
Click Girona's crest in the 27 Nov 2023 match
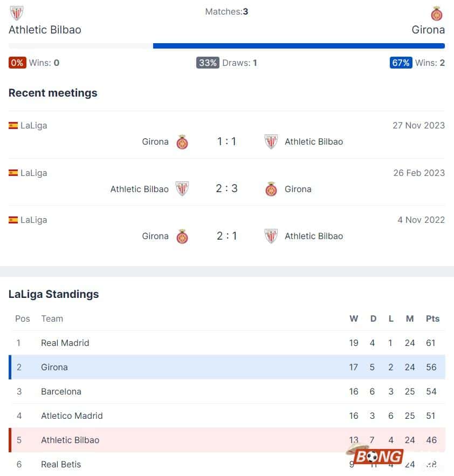[182, 142]
